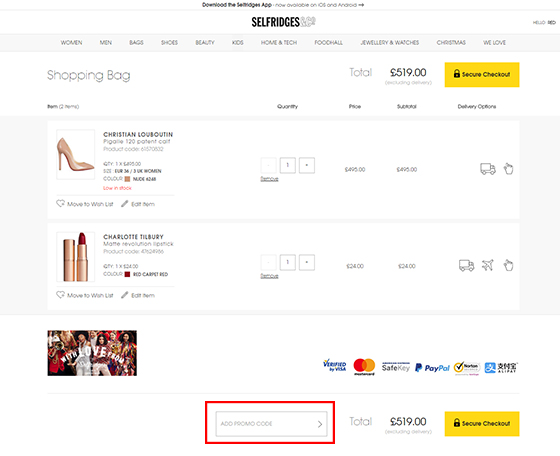The height and width of the screenshot is (456, 560).
Task: Open the lipstick product thumbnail
Action: pyautogui.click(x=76, y=257)
